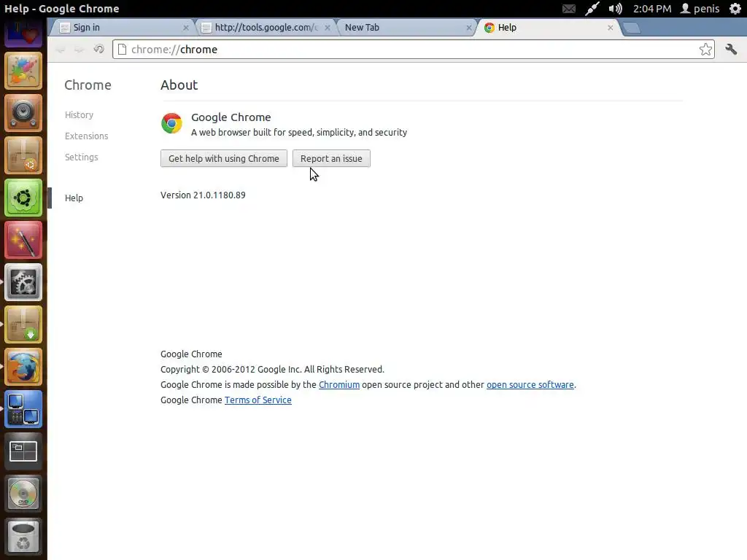The image size is (747, 560).
Task: Bookmark this page with the star icon
Action: (705, 49)
